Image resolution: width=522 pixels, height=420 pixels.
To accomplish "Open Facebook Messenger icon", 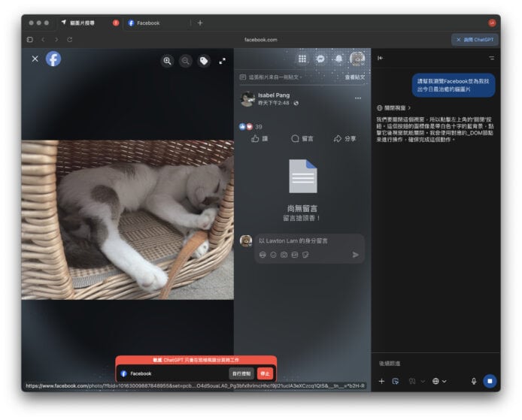I will coord(320,59).
